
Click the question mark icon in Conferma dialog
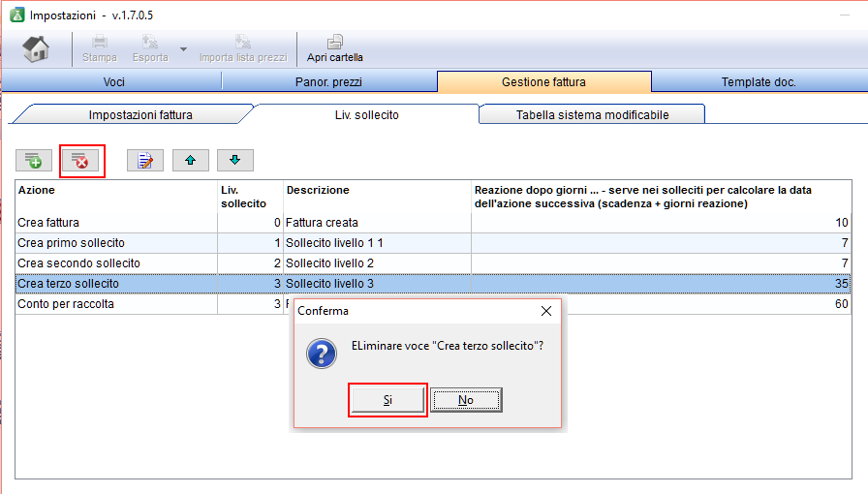322,354
